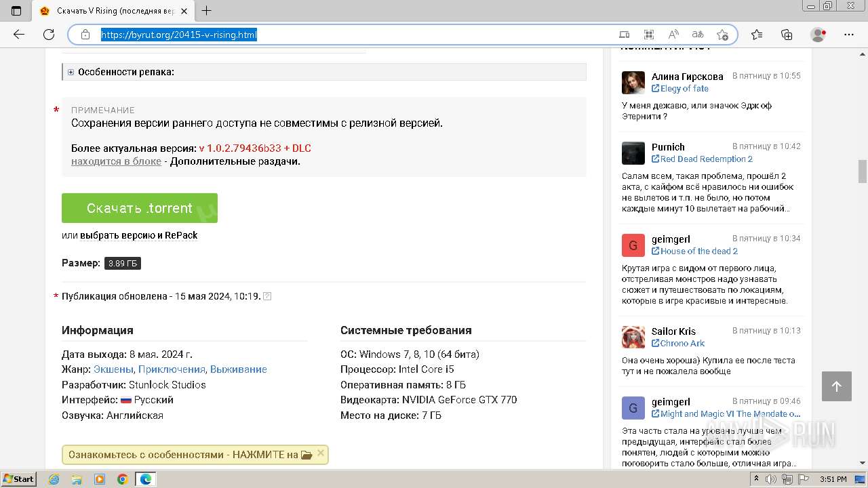Image resolution: width=868 pixels, height=488 pixels.
Task: Open QR code generator icon in address bar
Action: [x=649, y=35]
